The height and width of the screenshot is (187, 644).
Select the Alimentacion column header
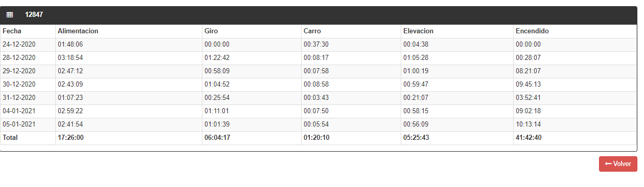pos(78,31)
